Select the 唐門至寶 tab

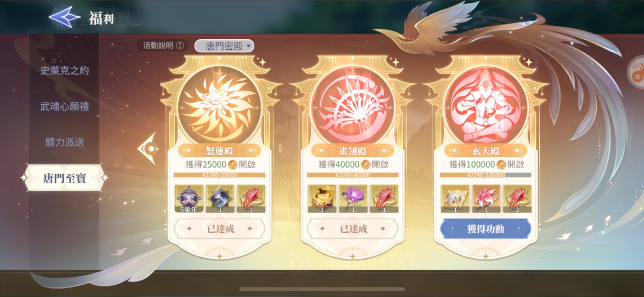click(64, 178)
